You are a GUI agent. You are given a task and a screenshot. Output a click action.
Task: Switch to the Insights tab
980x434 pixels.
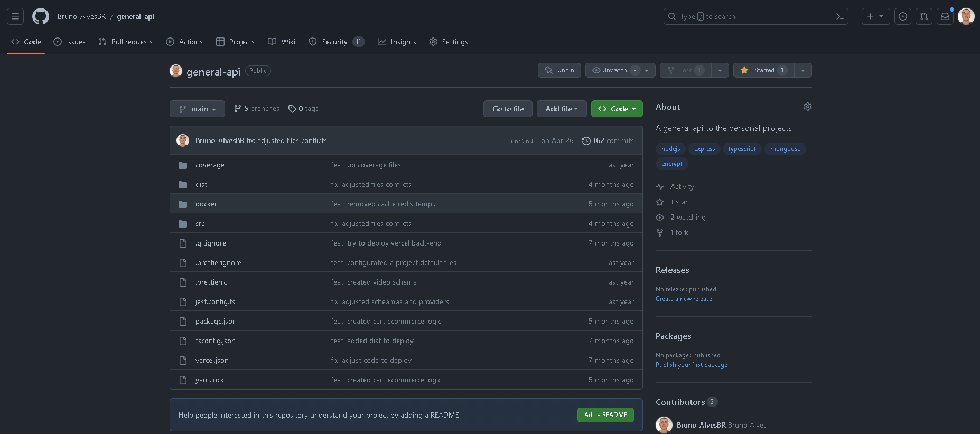pos(397,42)
